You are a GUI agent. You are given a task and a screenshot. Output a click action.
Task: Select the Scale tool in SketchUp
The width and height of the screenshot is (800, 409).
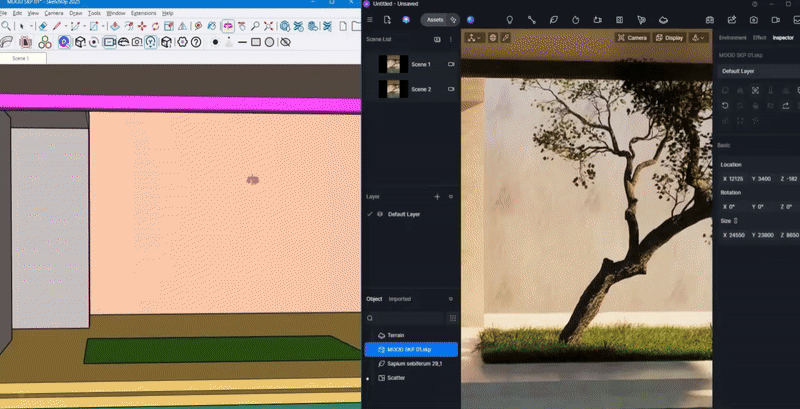[168, 26]
